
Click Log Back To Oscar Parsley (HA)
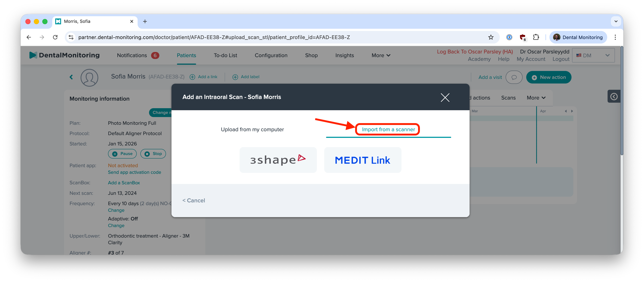pyautogui.click(x=475, y=52)
